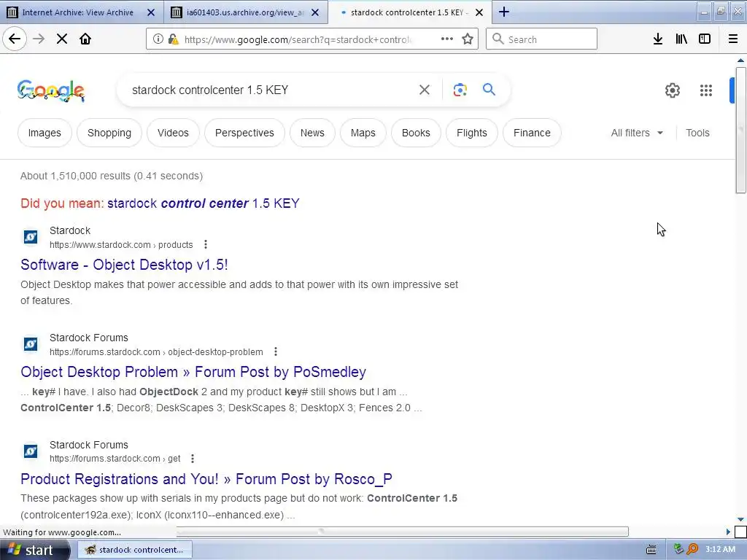747x560 pixels.
Task: Click the Google holiday logo
Action: point(51,90)
